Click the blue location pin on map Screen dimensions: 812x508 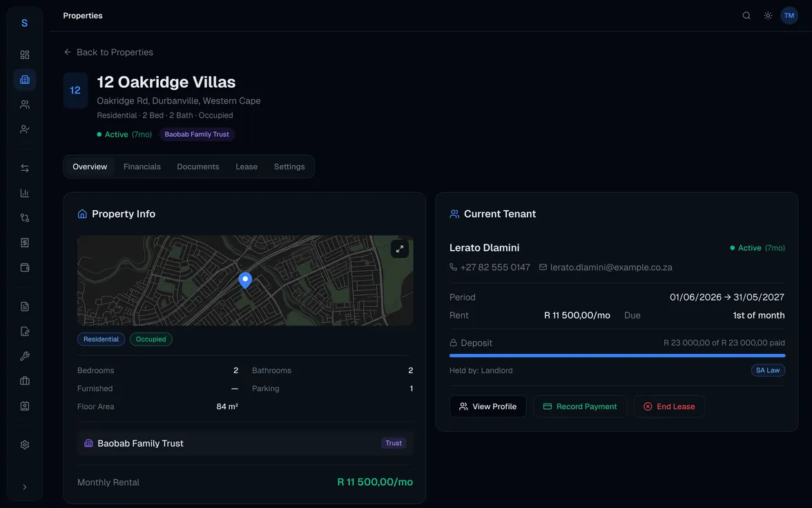245,279
